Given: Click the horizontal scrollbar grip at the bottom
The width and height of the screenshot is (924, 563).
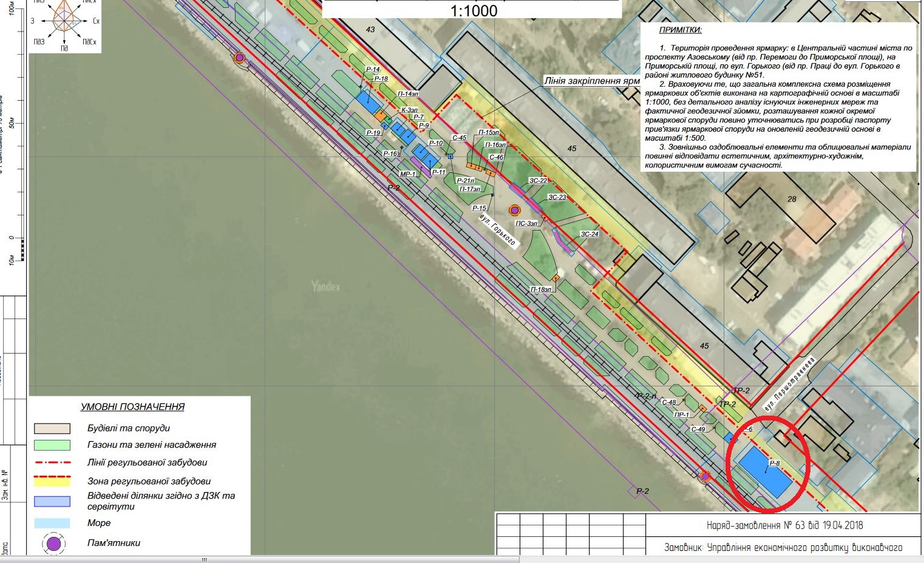Looking at the screenshot, I should coord(205,559).
